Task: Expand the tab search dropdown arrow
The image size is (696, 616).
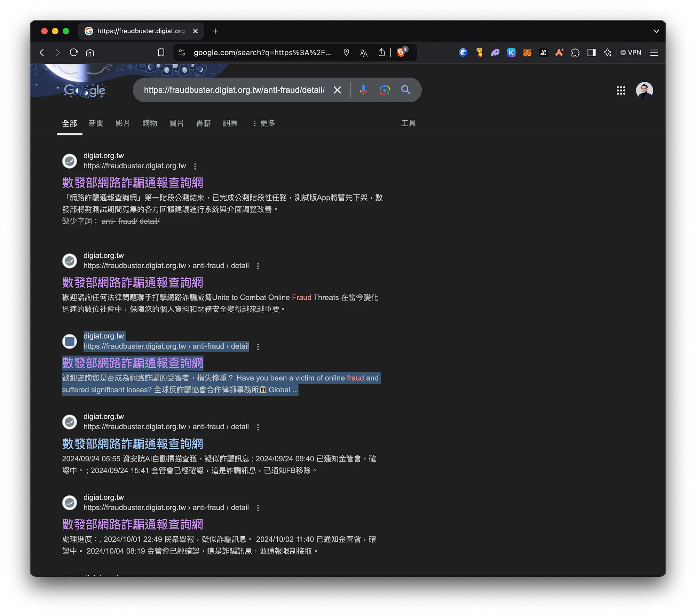Action: (656, 31)
